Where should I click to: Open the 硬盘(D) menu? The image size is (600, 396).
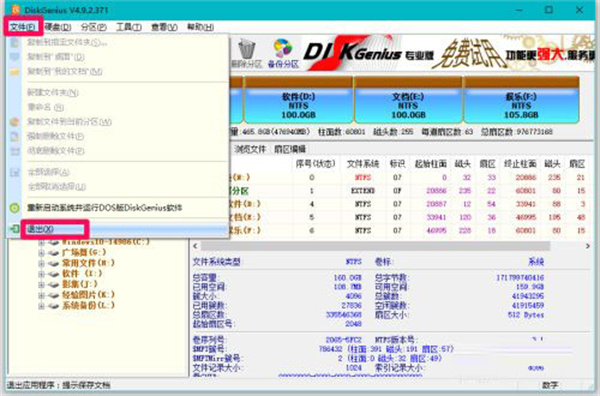[x=58, y=27]
